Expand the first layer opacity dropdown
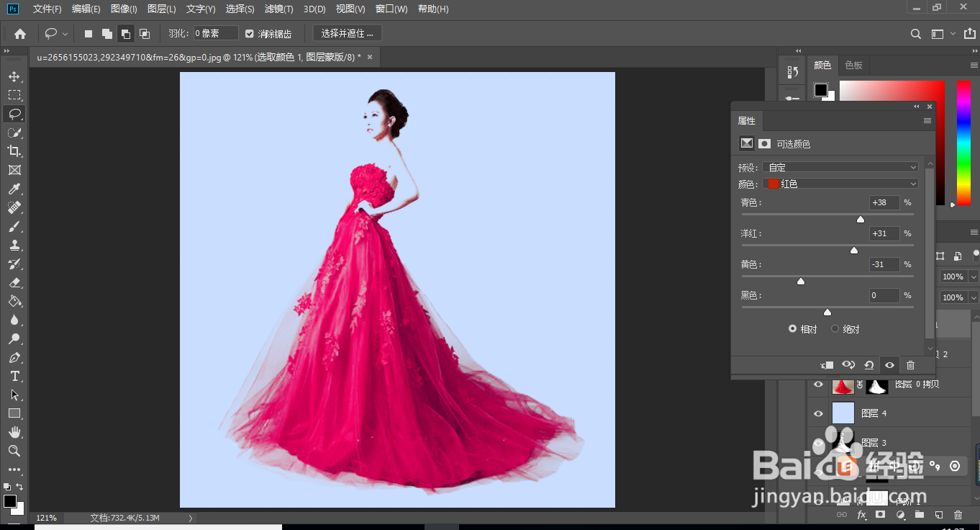This screenshot has width=980, height=530. click(x=973, y=277)
